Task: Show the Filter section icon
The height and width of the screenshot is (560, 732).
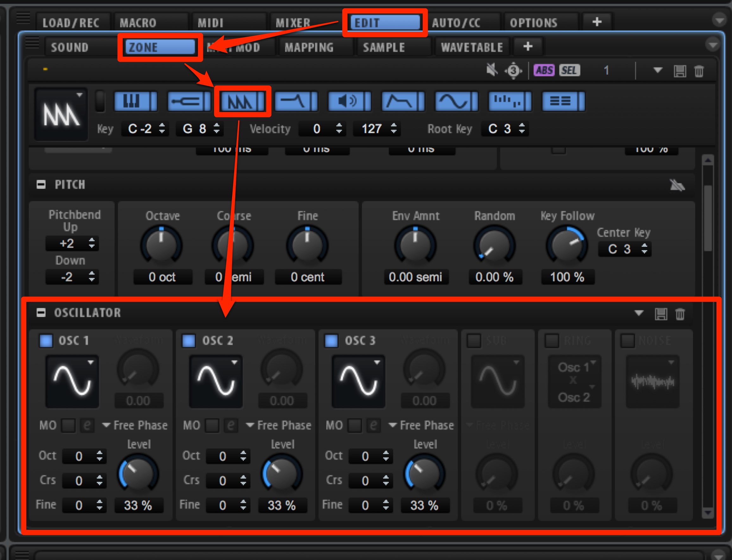Action: [296, 101]
